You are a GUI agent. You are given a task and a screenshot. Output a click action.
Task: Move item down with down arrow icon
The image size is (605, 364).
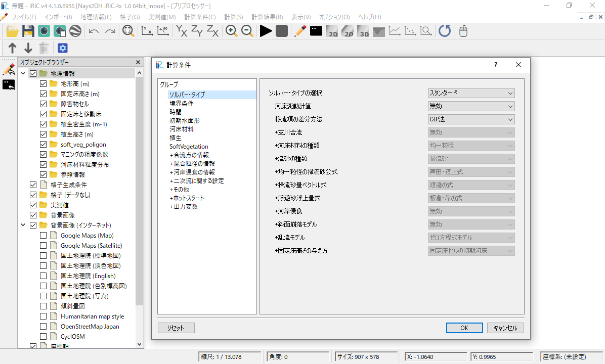pyautogui.click(x=28, y=48)
